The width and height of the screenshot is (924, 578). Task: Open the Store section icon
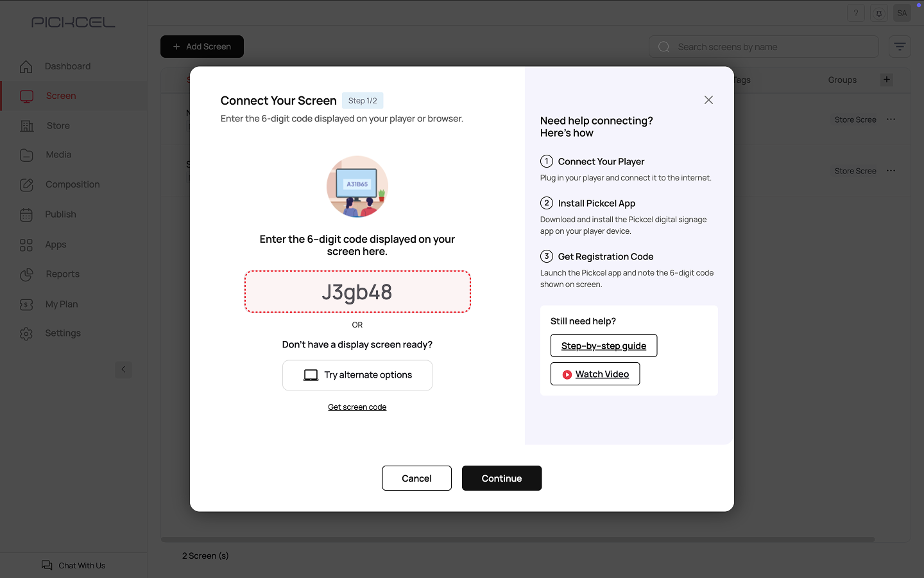pyautogui.click(x=27, y=126)
